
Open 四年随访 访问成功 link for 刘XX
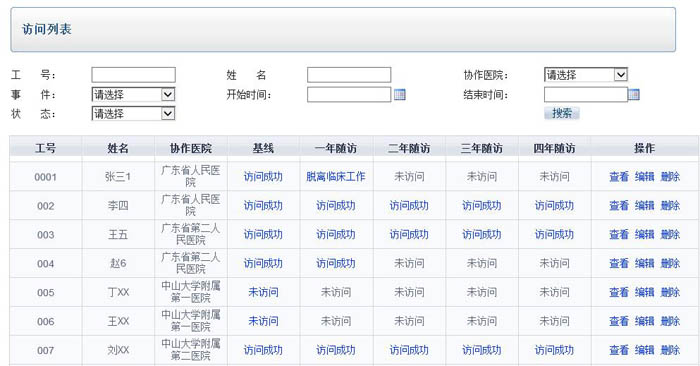(554, 350)
